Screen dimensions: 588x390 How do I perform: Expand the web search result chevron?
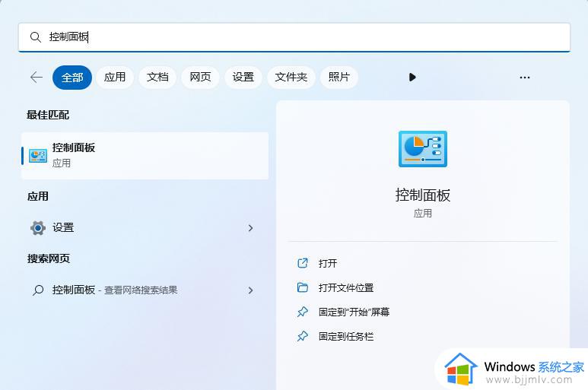point(250,290)
